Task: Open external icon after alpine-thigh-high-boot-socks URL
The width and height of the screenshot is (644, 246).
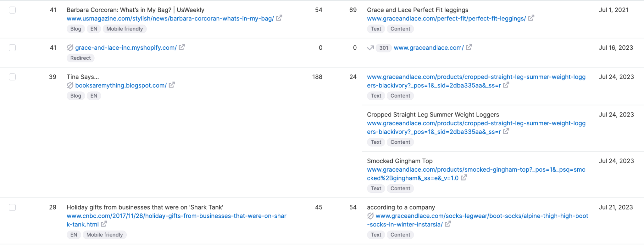Action: [448, 224]
